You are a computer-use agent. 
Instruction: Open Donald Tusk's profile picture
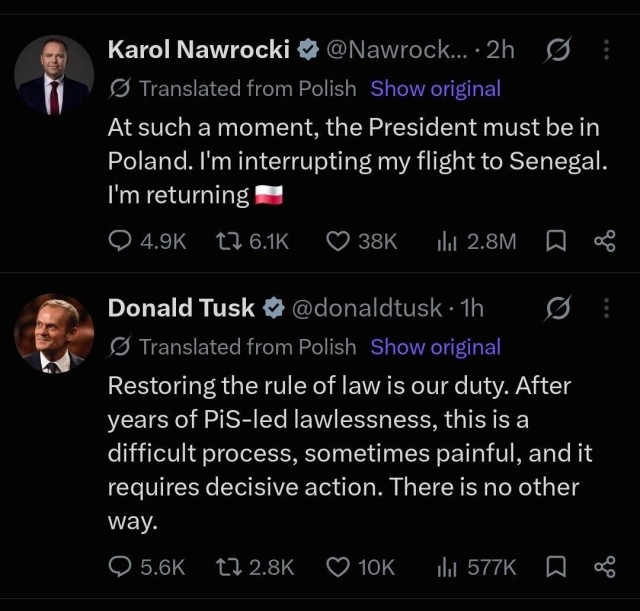click(54, 333)
